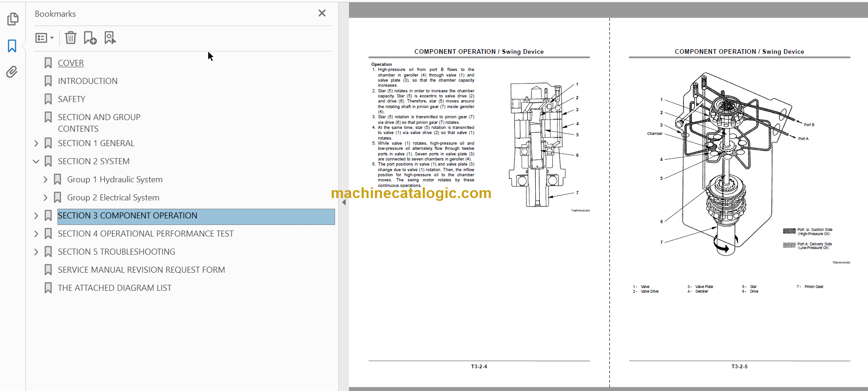
Task: Click bookmark icon beside SAFETY
Action: click(x=48, y=99)
